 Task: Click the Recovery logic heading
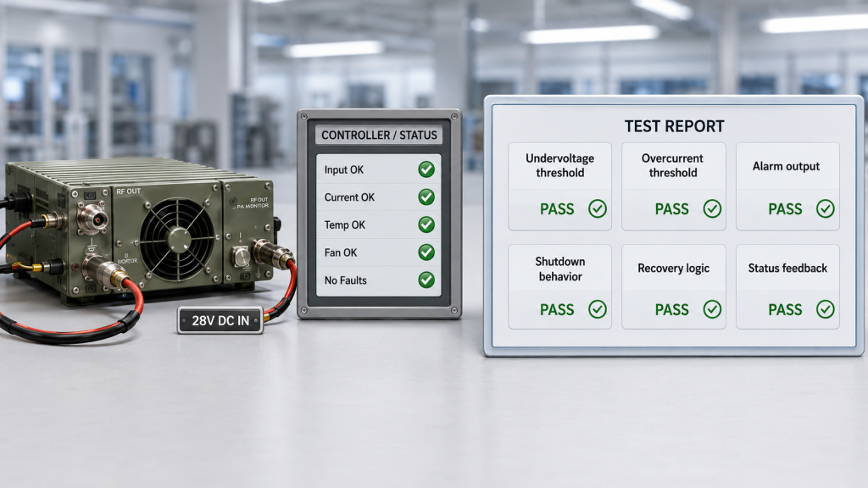[673, 269]
